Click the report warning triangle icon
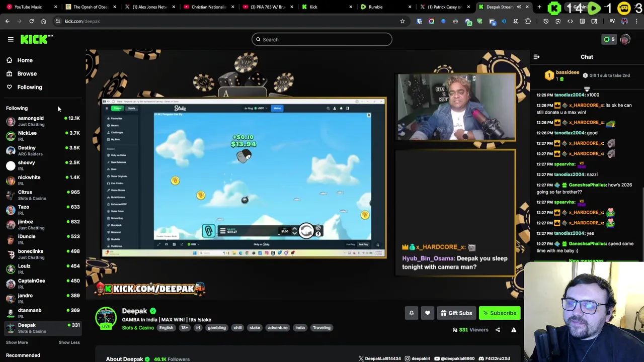 tap(514, 330)
